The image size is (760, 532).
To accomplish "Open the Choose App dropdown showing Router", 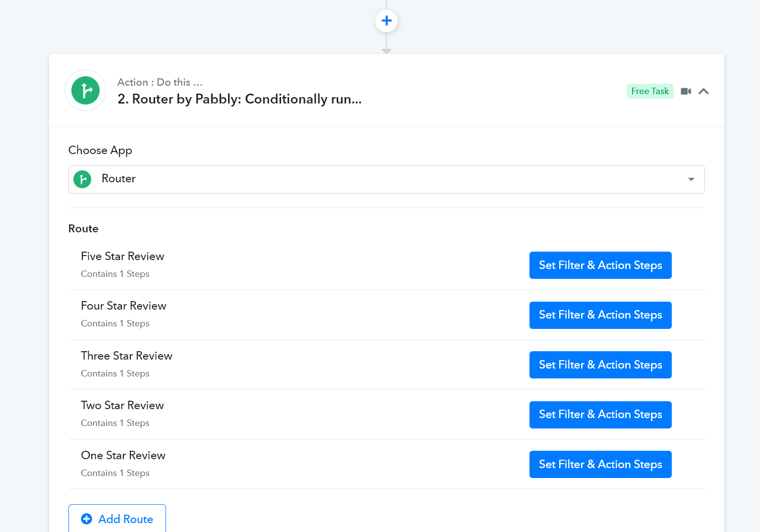I will tap(387, 179).
